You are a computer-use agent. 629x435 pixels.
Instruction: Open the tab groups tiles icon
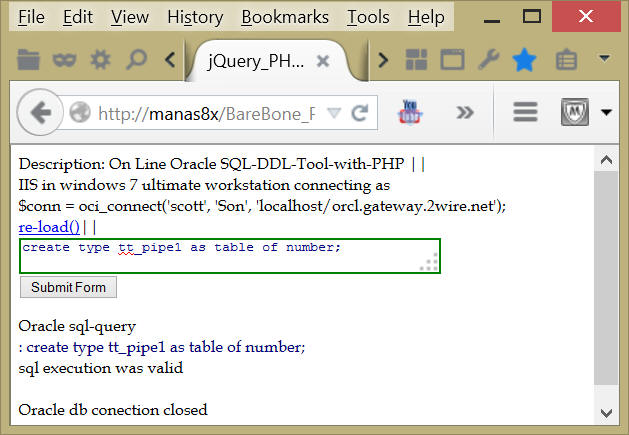416,60
